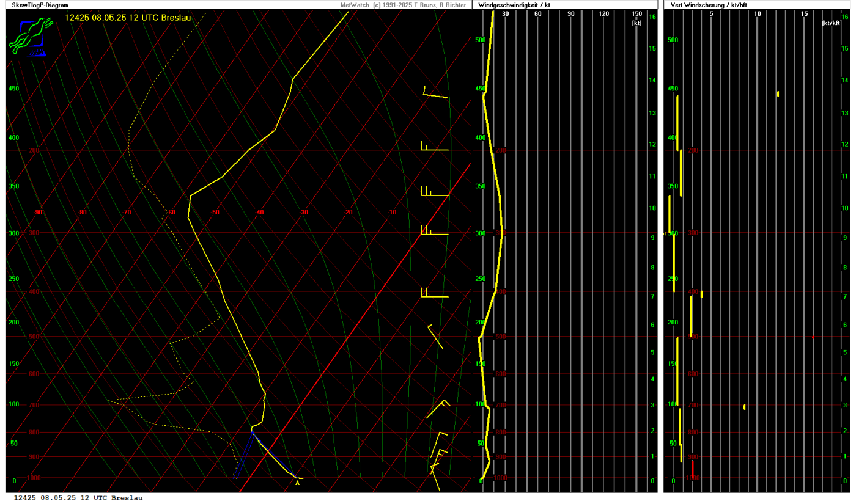
Task: Click the -60 isotherm label
Action: (171, 213)
